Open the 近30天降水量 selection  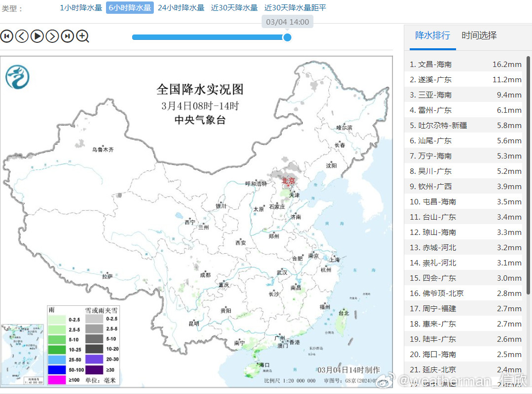(x=234, y=8)
